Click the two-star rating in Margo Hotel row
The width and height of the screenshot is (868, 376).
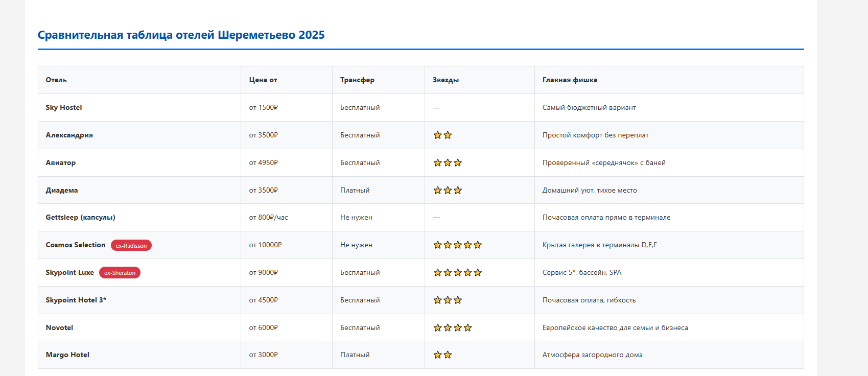pyautogui.click(x=442, y=355)
